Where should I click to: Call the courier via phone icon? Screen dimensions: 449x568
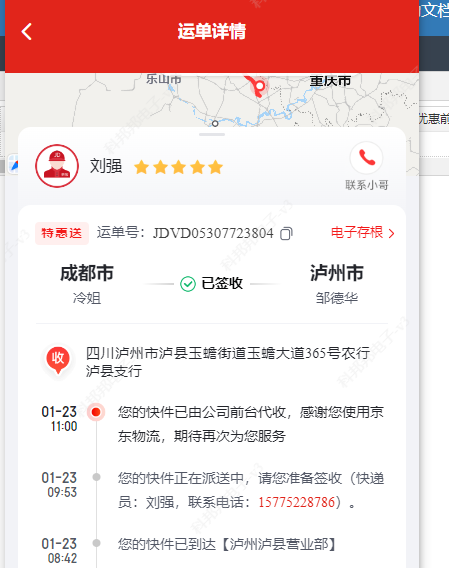[x=366, y=158]
